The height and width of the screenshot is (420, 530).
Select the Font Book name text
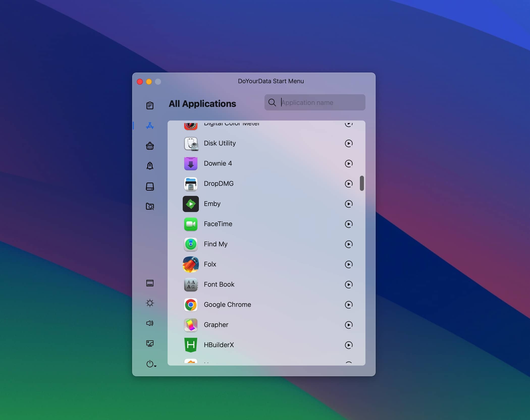pos(219,284)
